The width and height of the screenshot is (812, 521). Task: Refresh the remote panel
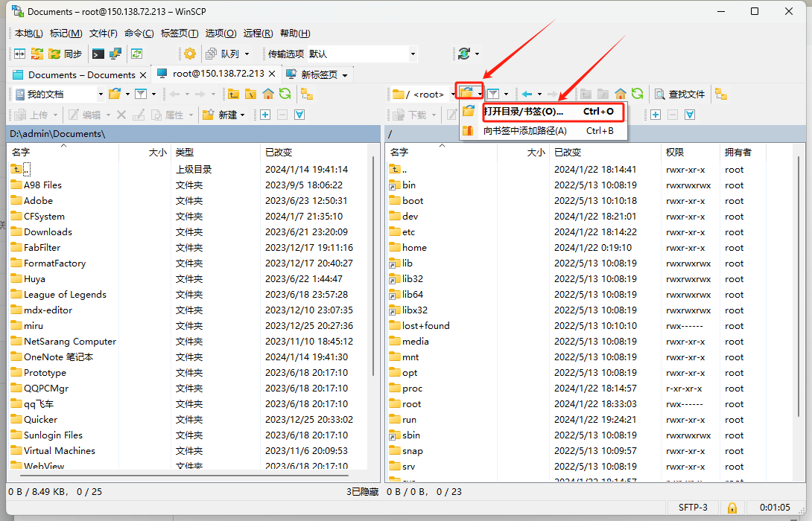[x=638, y=94]
